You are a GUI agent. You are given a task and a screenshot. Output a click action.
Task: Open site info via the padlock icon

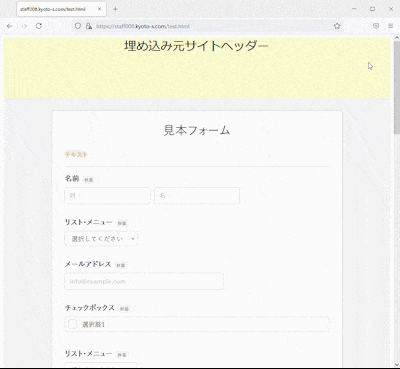click(89, 26)
